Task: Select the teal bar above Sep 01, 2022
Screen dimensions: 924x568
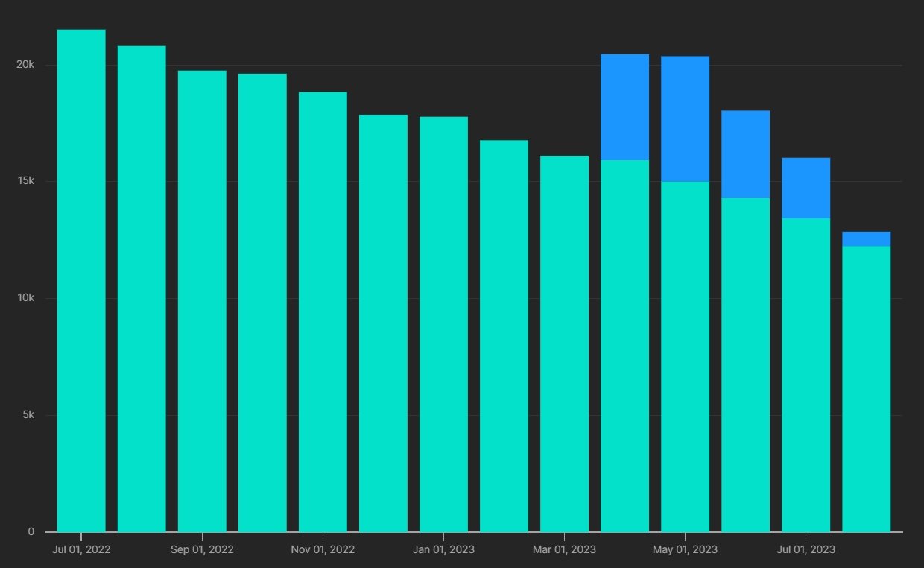Action: tap(202, 301)
